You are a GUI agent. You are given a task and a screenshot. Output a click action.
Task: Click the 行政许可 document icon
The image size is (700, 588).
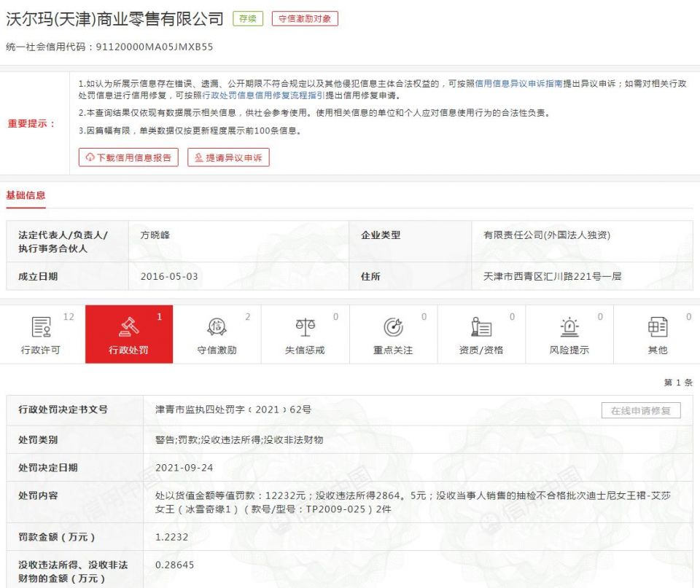click(x=42, y=327)
